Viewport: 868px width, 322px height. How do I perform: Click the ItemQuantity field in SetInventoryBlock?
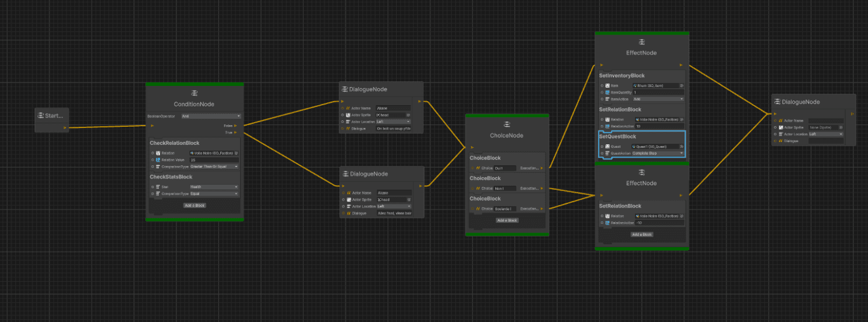658,92
